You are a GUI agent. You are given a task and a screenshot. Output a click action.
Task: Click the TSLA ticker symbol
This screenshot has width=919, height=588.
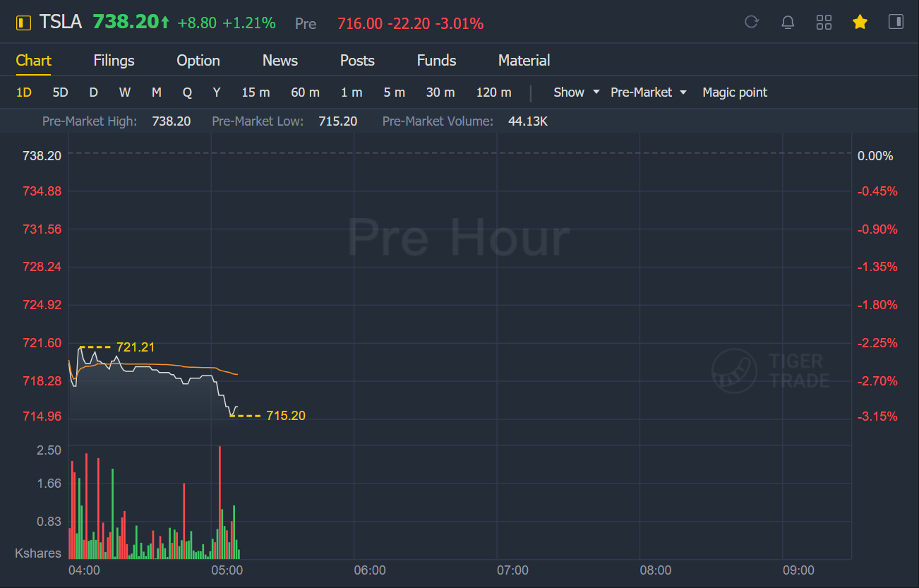point(61,23)
